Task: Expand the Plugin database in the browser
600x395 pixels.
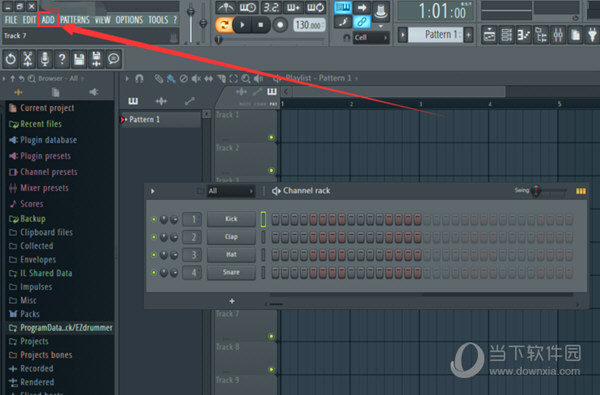Action: pos(43,140)
